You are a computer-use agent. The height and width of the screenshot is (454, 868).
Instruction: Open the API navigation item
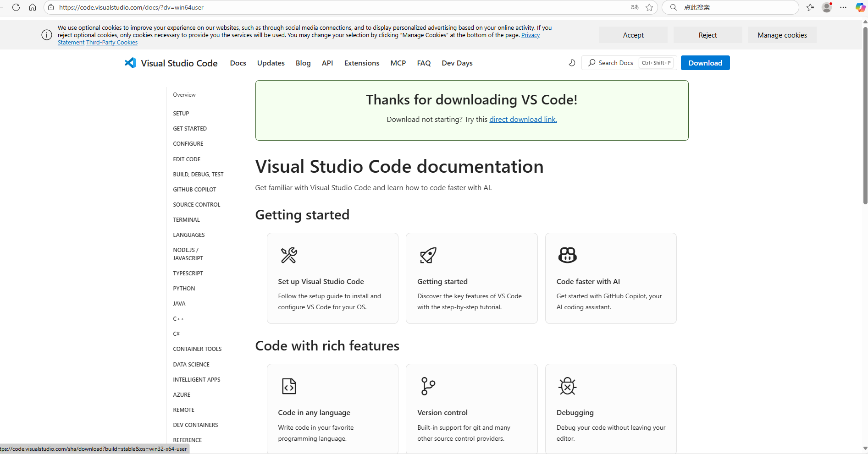pyautogui.click(x=327, y=63)
